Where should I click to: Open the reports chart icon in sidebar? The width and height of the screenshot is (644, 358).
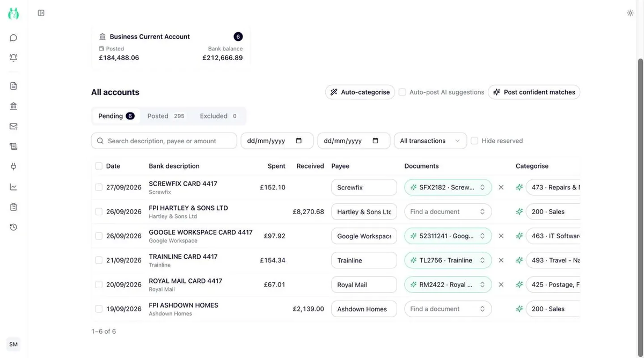13,187
